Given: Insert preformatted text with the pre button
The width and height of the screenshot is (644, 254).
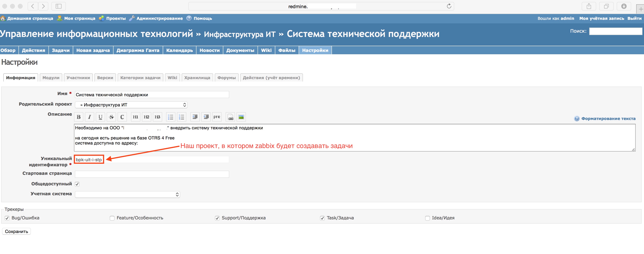Looking at the screenshot, I should pos(216,117).
